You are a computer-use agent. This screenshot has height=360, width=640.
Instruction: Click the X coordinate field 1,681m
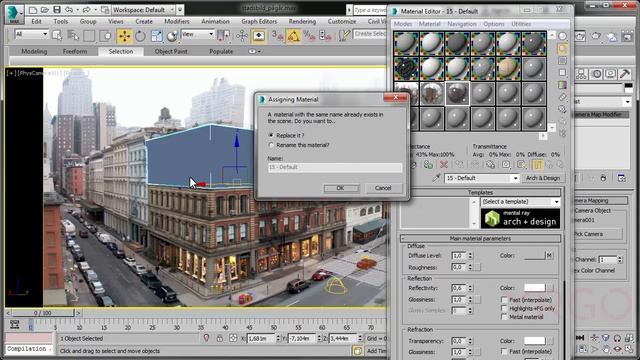(261, 338)
